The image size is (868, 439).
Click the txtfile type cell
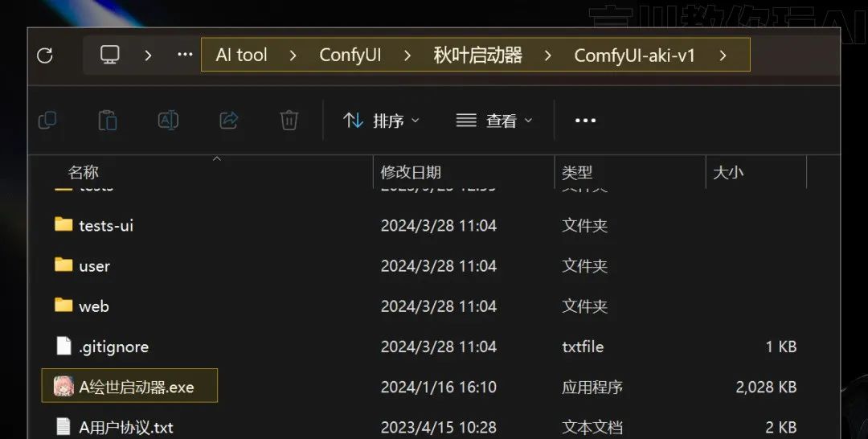pos(583,347)
